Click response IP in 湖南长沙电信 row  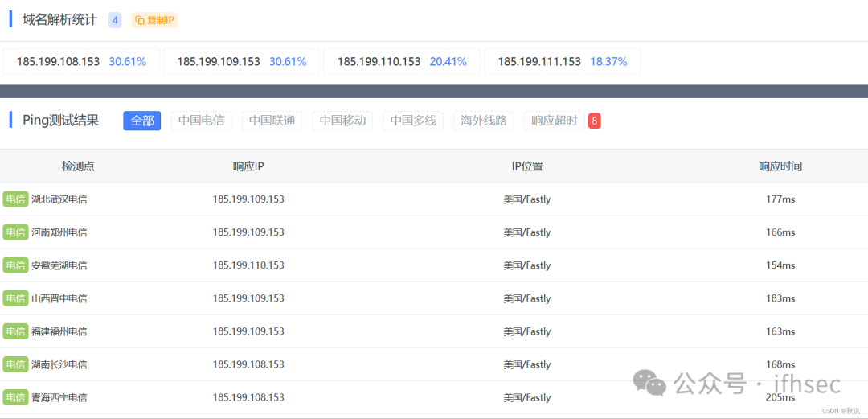(x=248, y=364)
